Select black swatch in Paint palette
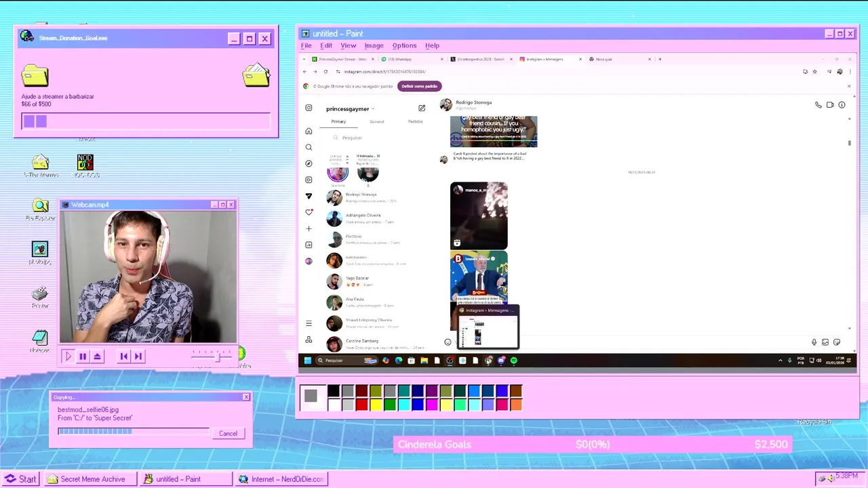This screenshot has height=488, width=868. pyautogui.click(x=333, y=391)
